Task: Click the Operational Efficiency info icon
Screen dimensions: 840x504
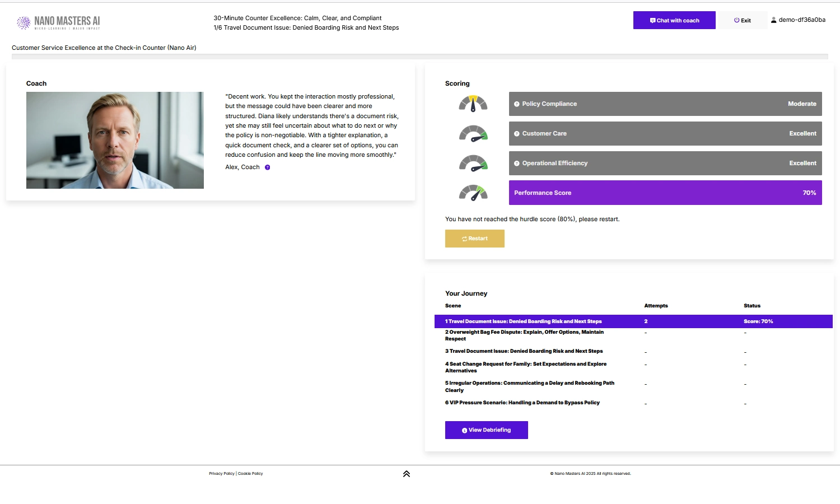Action: [x=516, y=163]
